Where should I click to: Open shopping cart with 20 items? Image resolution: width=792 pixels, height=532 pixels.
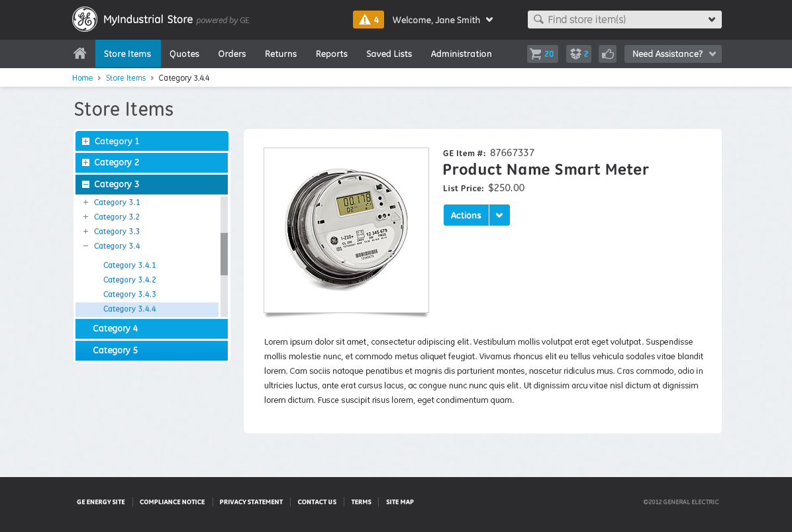tap(542, 54)
